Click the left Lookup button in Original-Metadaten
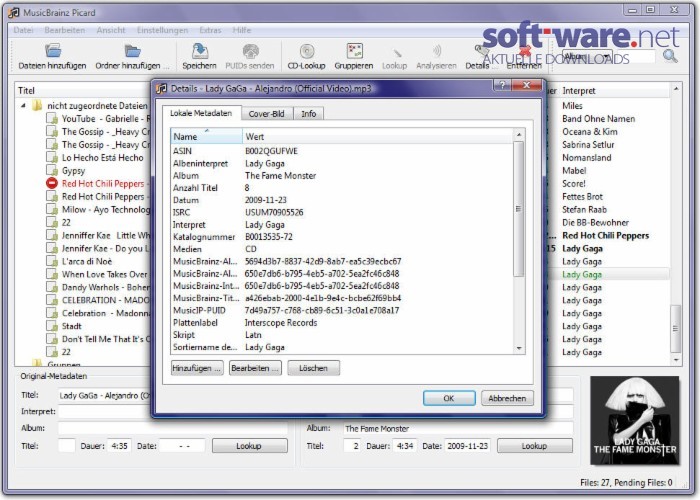Image resolution: width=700 pixels, height=500 pixels. click(249, 446)
